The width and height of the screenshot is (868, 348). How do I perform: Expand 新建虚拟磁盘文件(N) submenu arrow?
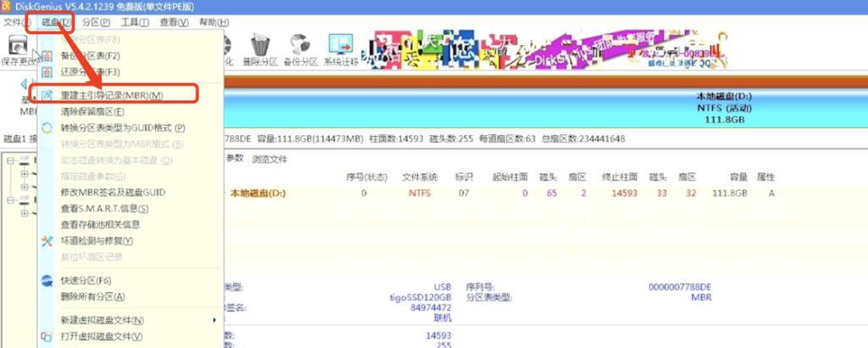(214, 320)
